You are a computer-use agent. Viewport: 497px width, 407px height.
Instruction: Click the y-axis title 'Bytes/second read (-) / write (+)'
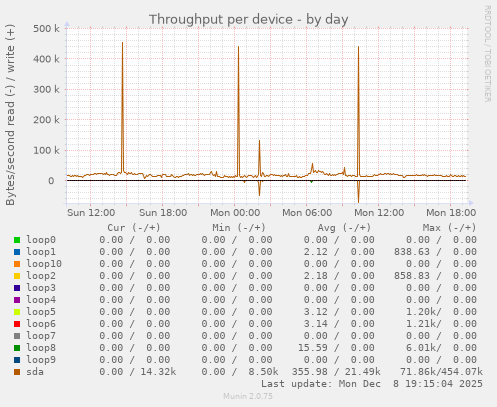(x=10, y=115)
